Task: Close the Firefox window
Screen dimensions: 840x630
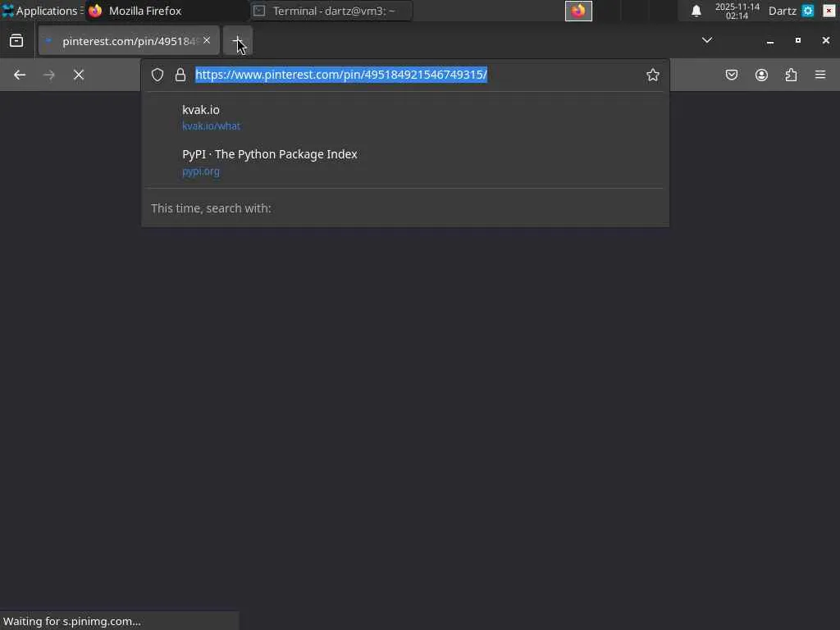Action: (825, 40)
